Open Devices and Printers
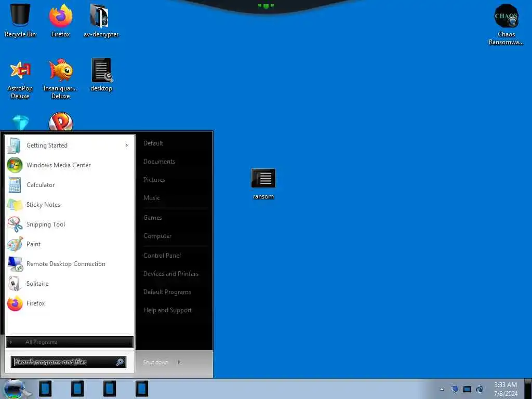532x399 pixels. (x=170, y=273)
